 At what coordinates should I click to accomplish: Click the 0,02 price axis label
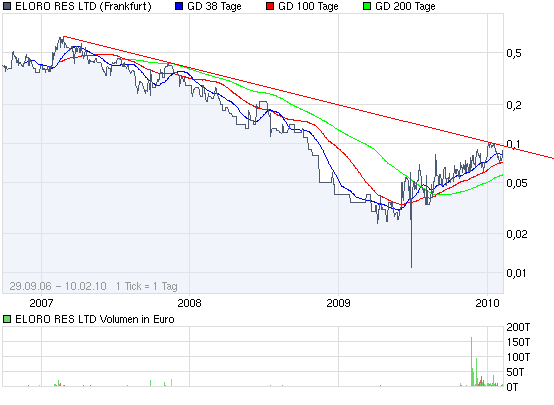(517, 234)
